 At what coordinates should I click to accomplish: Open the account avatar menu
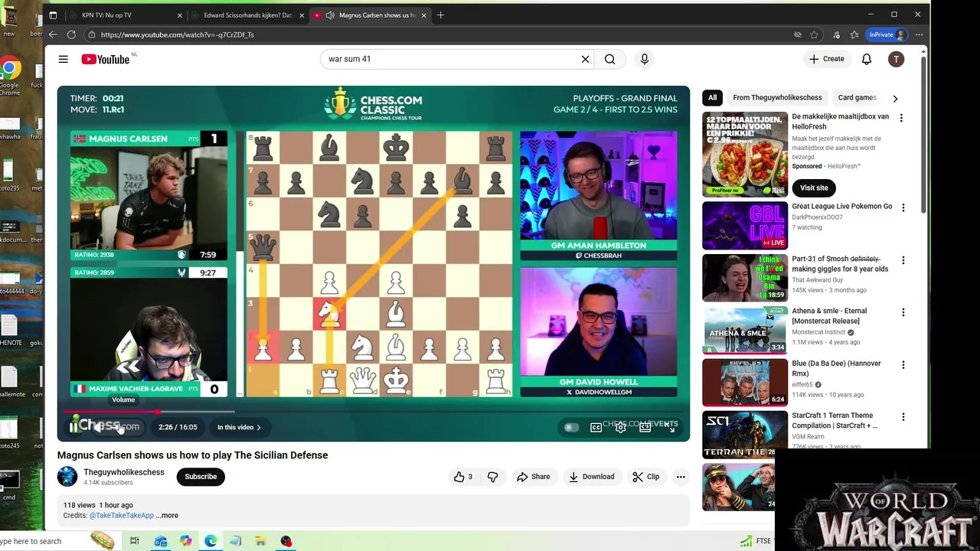pyautogui.click(x=896, y=59)
